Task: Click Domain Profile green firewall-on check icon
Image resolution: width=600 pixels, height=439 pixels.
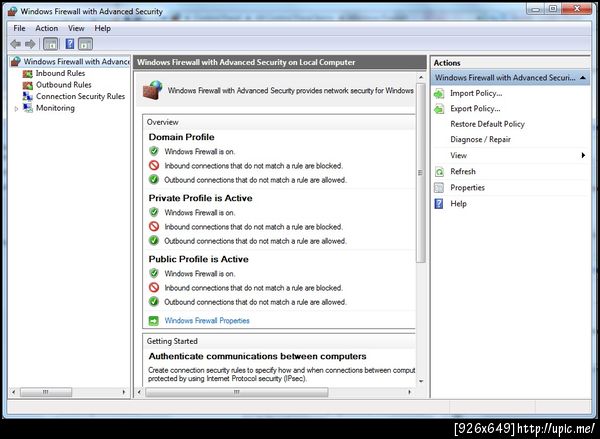Action: (154, 152)
